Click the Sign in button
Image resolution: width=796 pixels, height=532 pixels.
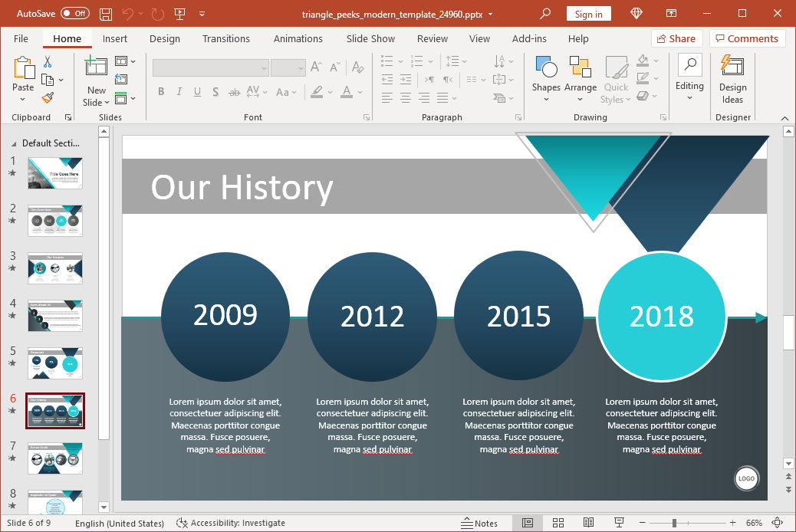pos(588,14)
